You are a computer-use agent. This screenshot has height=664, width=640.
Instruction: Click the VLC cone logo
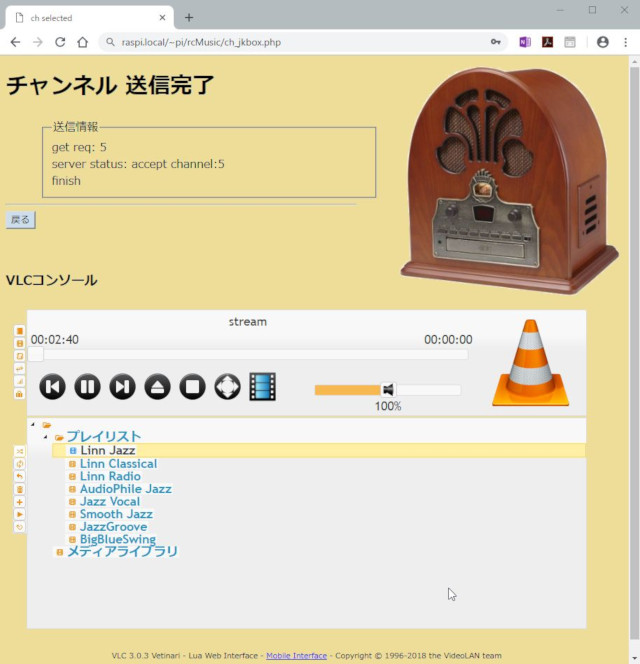(x=530, y=363)
